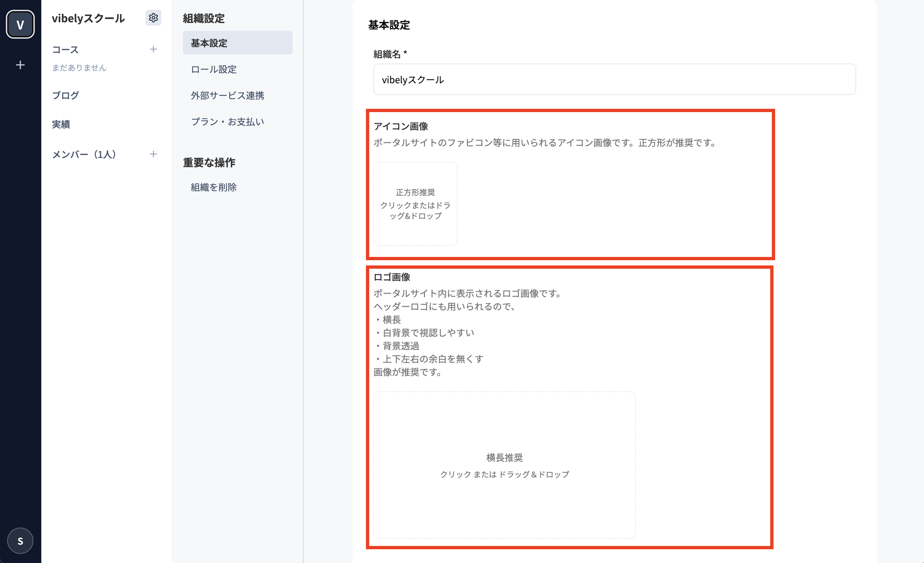This screenshot has height=563, width=924.
Task: Open the 実績 section
Action: [x=61, y=124]
